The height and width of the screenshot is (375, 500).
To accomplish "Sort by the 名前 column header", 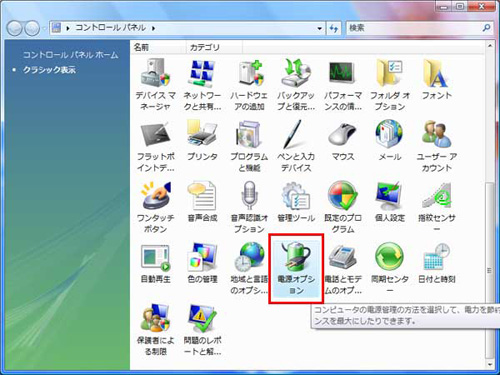I will 158,48.
